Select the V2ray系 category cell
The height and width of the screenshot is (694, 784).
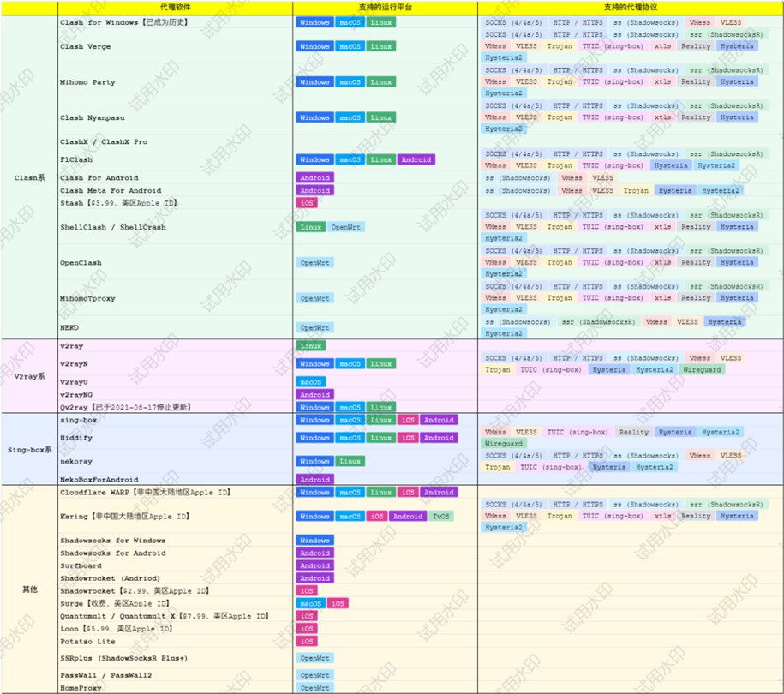(x=29, y=376)
